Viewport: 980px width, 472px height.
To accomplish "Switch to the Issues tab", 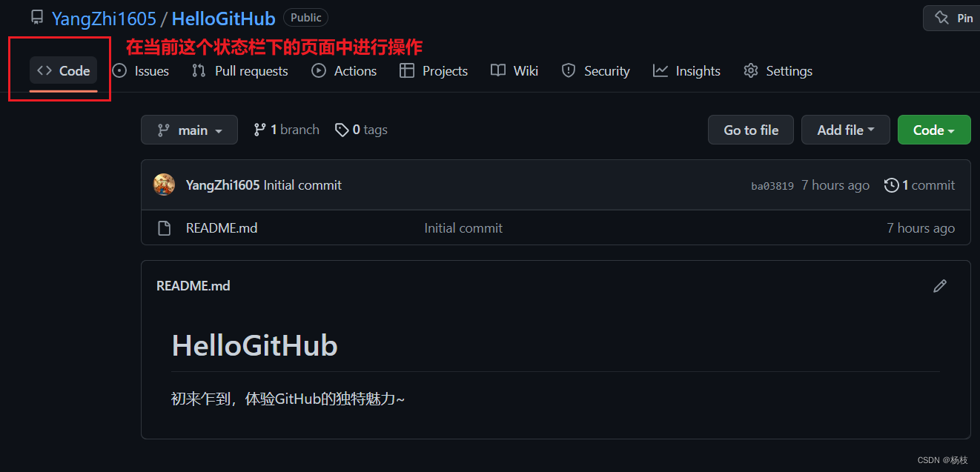I will (140, 71).
